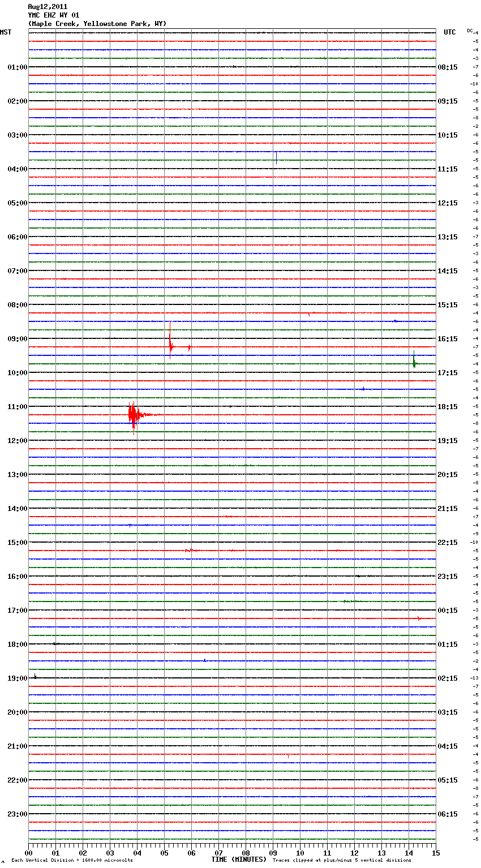The height and width of the screenshot is (868, 481).
Task: Click the green spike near minute 14
Action: click(x=414, y=360)
